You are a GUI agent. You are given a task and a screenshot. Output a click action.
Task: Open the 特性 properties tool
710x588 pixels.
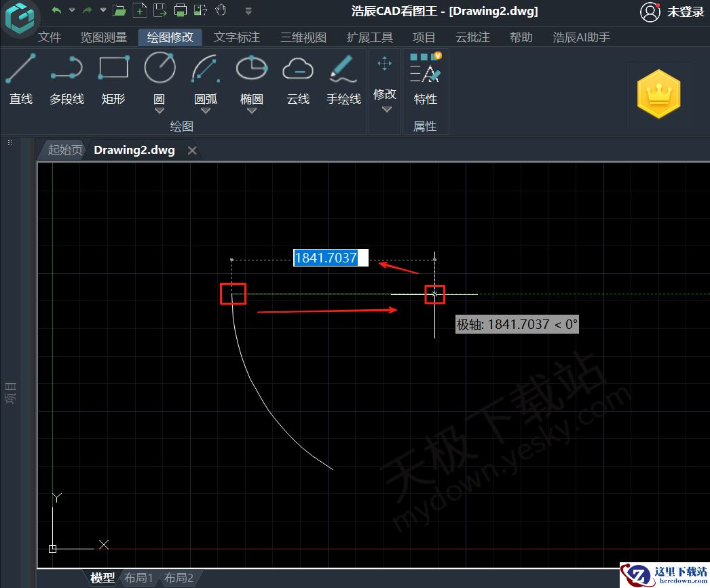tap(425, 79)
